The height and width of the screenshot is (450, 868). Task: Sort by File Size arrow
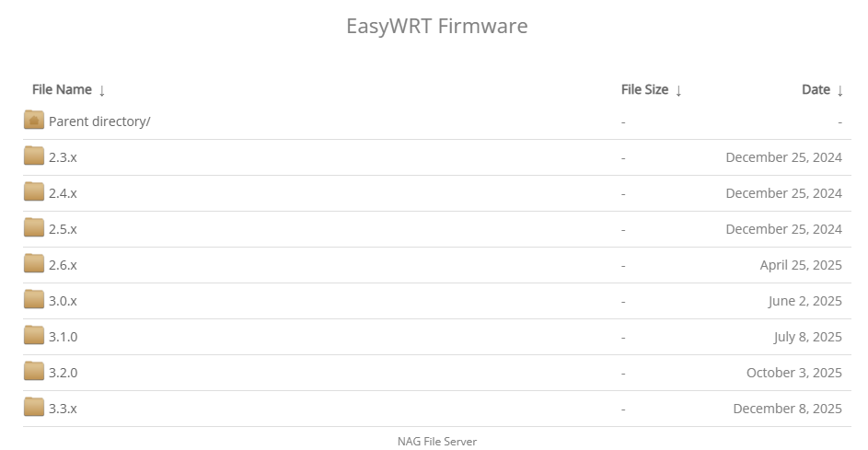pyautogui.click(x=678, y=90)
